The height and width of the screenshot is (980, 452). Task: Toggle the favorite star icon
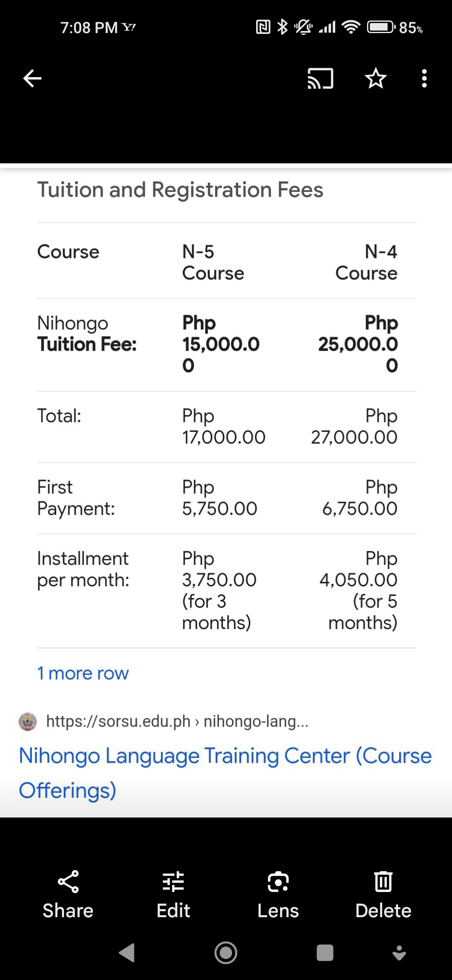tap(375, 78)
